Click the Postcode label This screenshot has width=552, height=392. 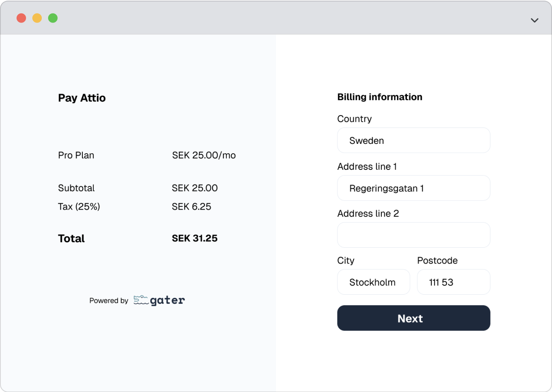point(437,260)
